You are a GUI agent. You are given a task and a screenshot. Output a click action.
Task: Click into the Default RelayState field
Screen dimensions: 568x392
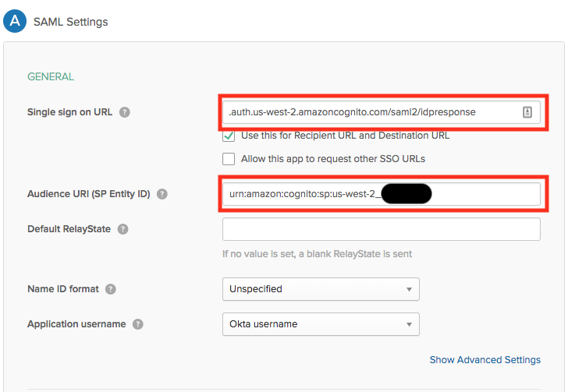pyautogui.click(x=381, y=229)
